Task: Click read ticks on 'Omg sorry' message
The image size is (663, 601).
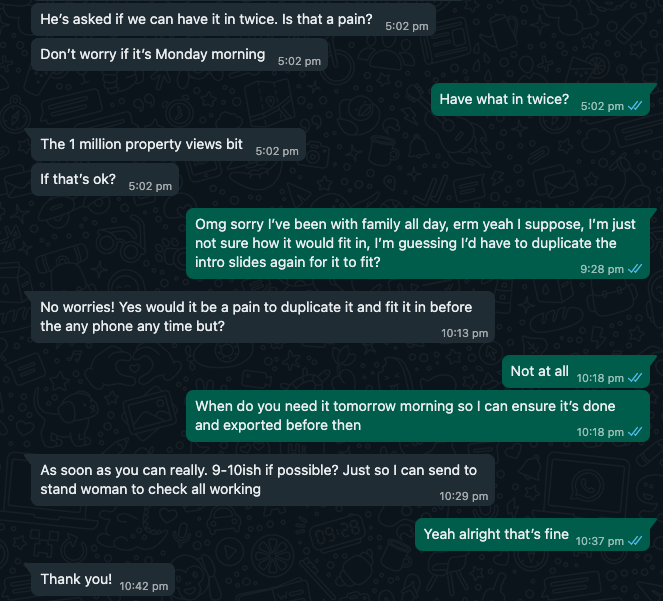Action: click(635, 269)
